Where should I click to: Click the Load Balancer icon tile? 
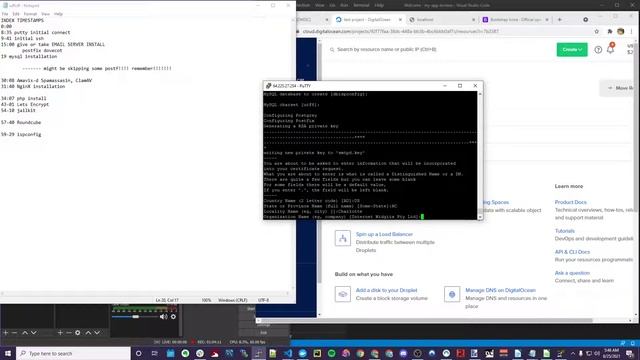click(x=342, y=238)
